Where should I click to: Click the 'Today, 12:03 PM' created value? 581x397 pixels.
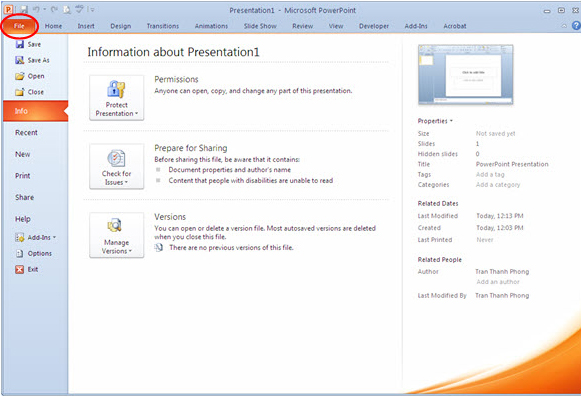click(499, 228)
